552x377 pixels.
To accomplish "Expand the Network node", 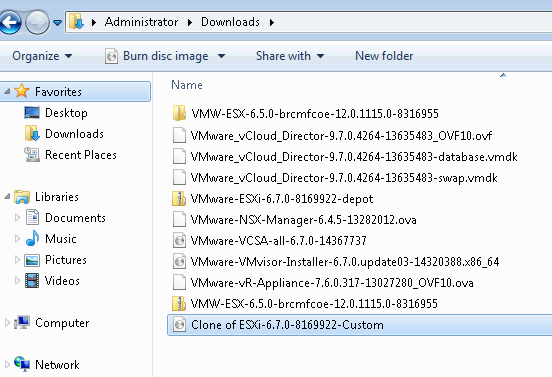I will (x=7, y=365).
